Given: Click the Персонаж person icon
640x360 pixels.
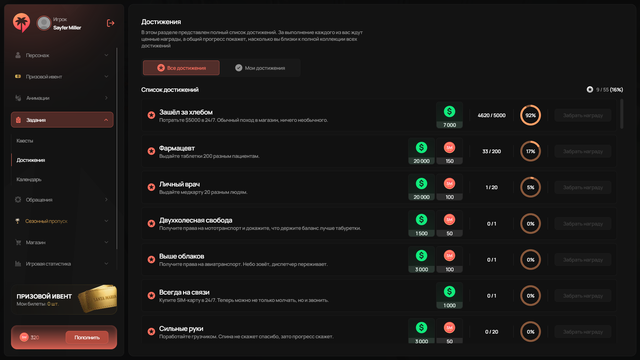Looking at the screenshot, I should tap(18, 55).
